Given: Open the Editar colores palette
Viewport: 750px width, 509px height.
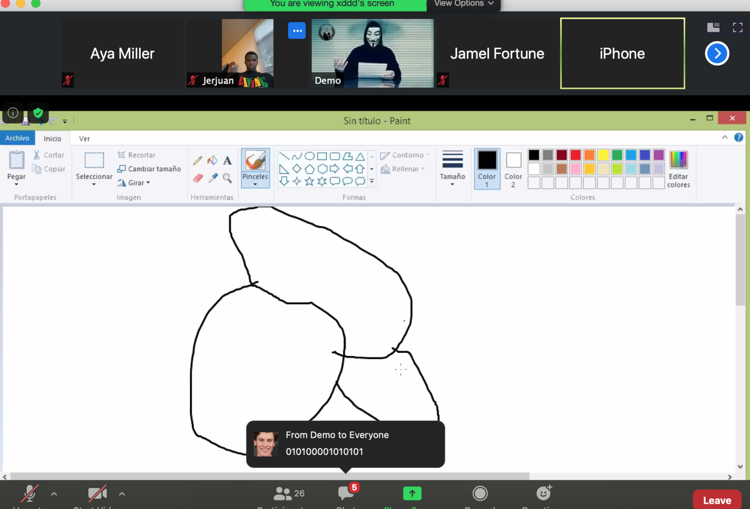Looking at the screenshot, I should pos(678,169).
